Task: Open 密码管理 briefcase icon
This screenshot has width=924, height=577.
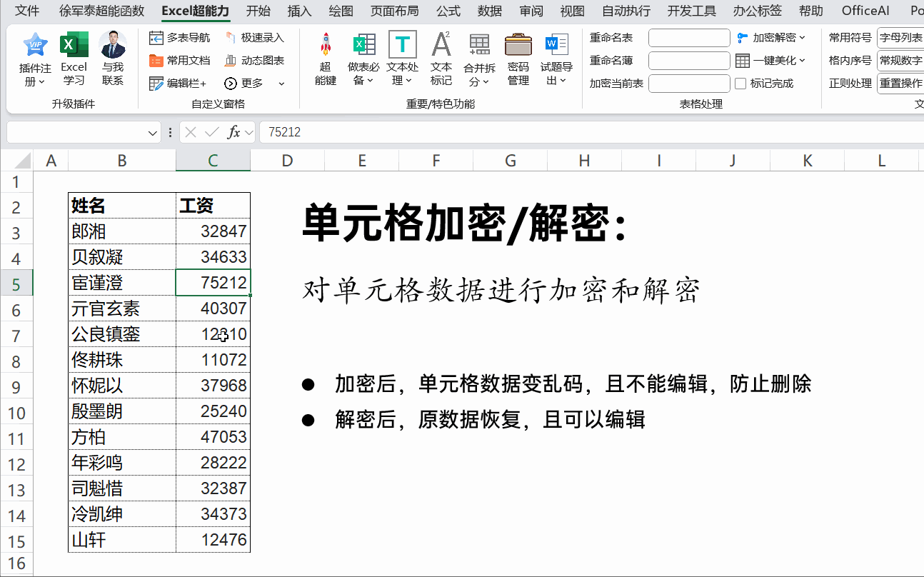Action: [x=518, y=44]
